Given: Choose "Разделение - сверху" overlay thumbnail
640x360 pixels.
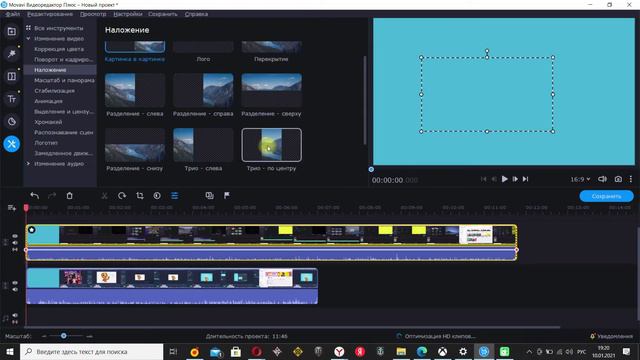Looking at the screenshot, I should (271, 90).
